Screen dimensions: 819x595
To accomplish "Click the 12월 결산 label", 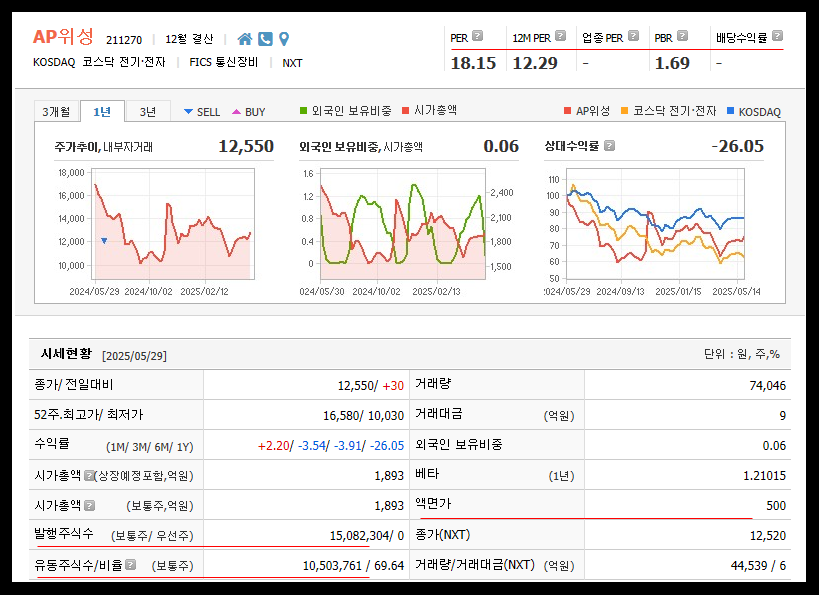I will [x=189, y=39].
